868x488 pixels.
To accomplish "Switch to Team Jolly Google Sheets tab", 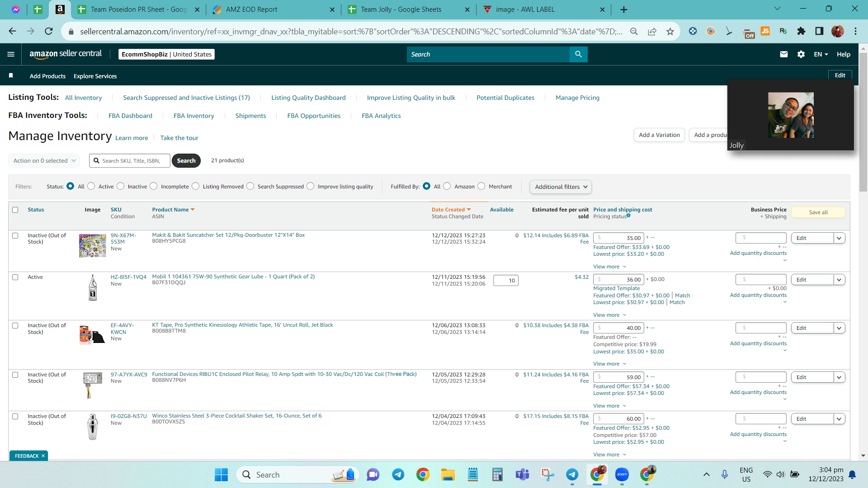I will [x=409, y=9].
